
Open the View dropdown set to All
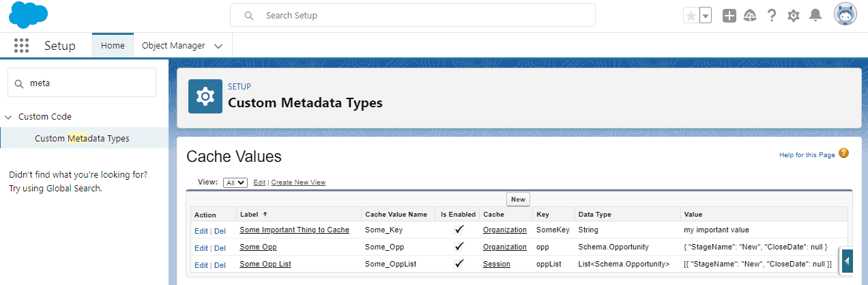pos(235,182)
